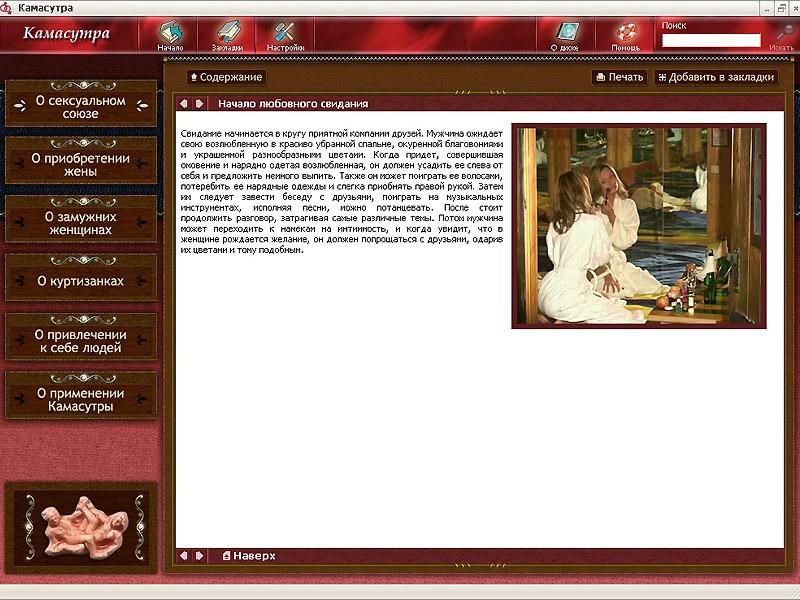Open Помощь lifebuoy help icon

[x=626, y=33]
